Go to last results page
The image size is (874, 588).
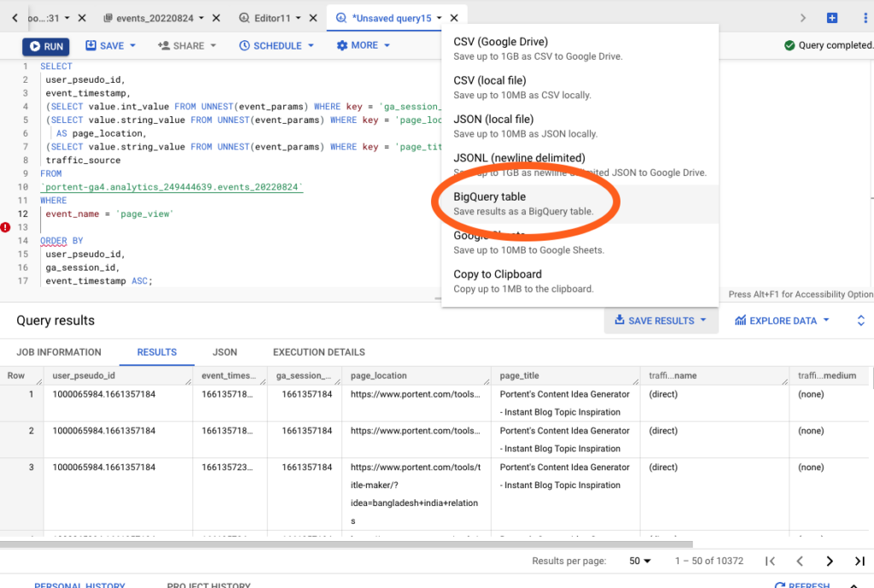click(859, 561)
